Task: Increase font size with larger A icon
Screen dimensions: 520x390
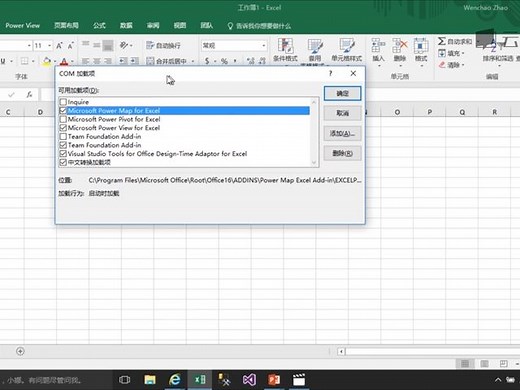Action: click(x=59, y=46)
